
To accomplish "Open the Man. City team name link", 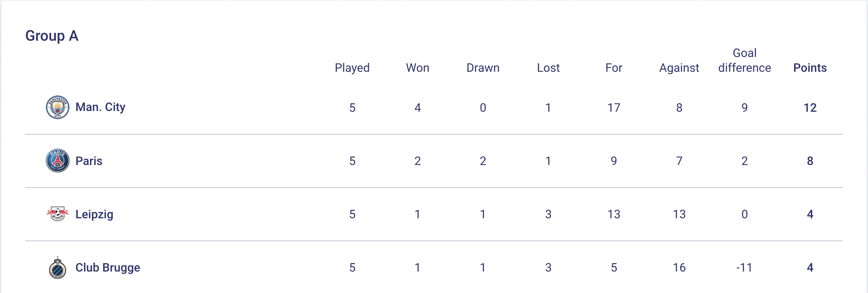I will (x=100, y=107).
